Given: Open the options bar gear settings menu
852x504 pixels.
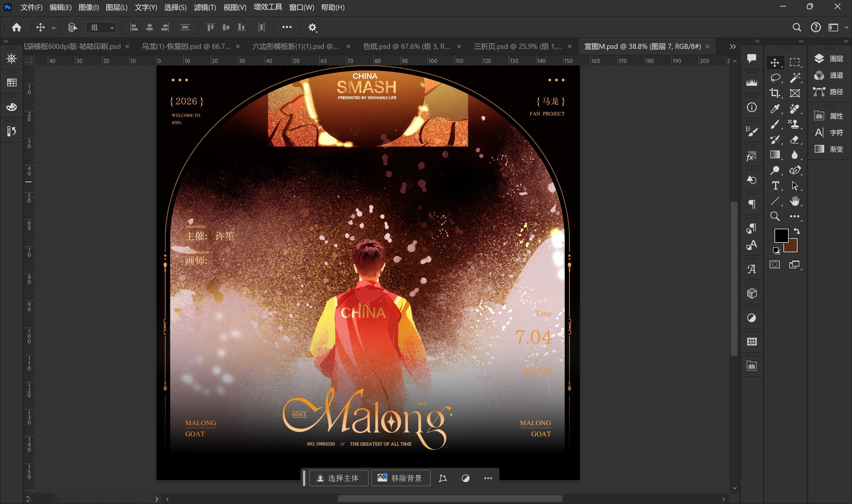Looking at the screenshot, I should [312, 27].
